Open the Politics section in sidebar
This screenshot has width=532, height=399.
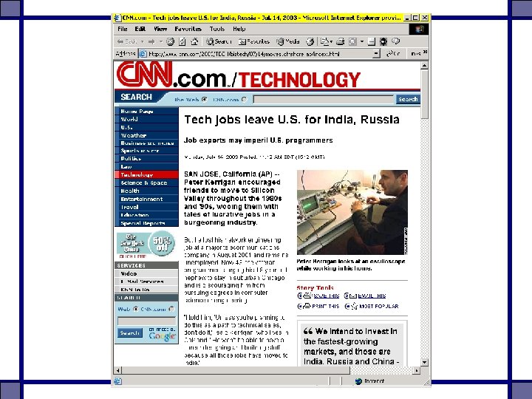click(146, 158)
